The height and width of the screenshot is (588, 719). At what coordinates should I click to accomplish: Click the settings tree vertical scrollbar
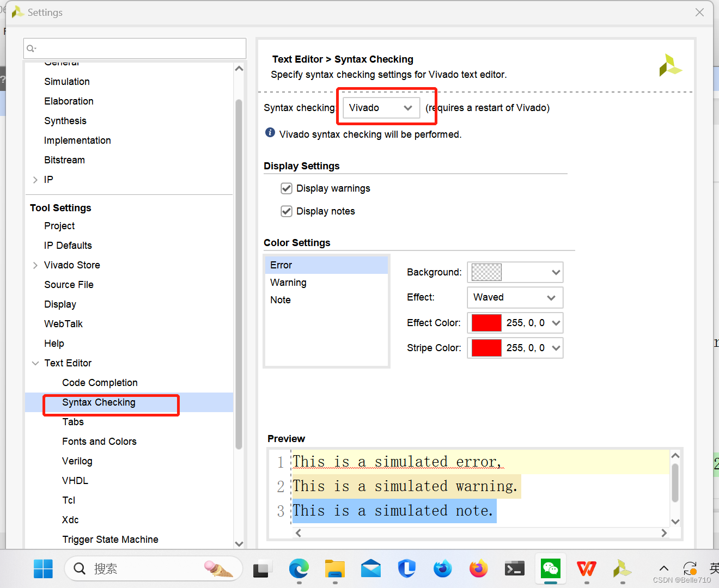point(239,274)
